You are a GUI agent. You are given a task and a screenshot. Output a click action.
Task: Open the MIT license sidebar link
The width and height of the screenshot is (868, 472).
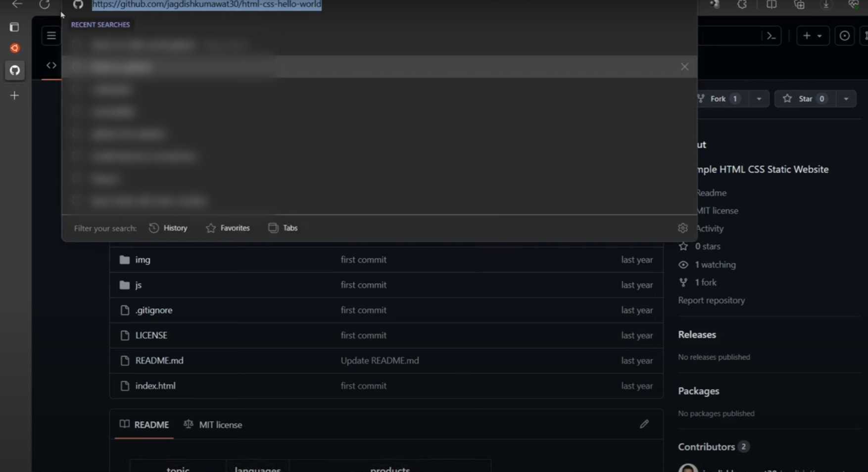[x=718, y=211]
